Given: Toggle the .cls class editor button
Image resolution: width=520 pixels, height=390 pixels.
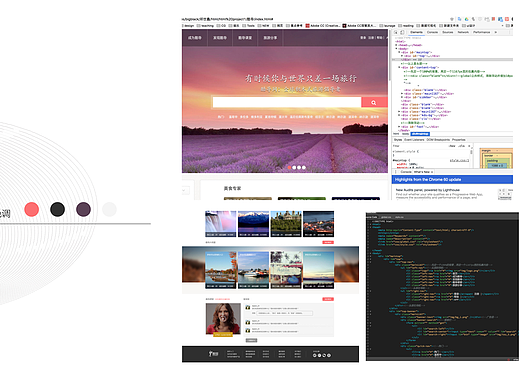Looking at the screenshot, I should coord(461,146).
